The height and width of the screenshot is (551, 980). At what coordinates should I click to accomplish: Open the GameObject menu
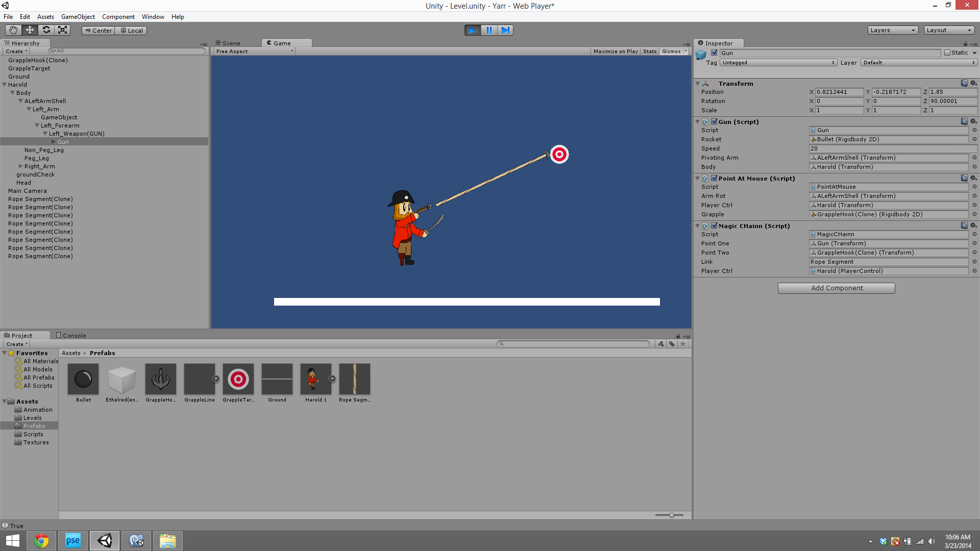coord(78,17)
